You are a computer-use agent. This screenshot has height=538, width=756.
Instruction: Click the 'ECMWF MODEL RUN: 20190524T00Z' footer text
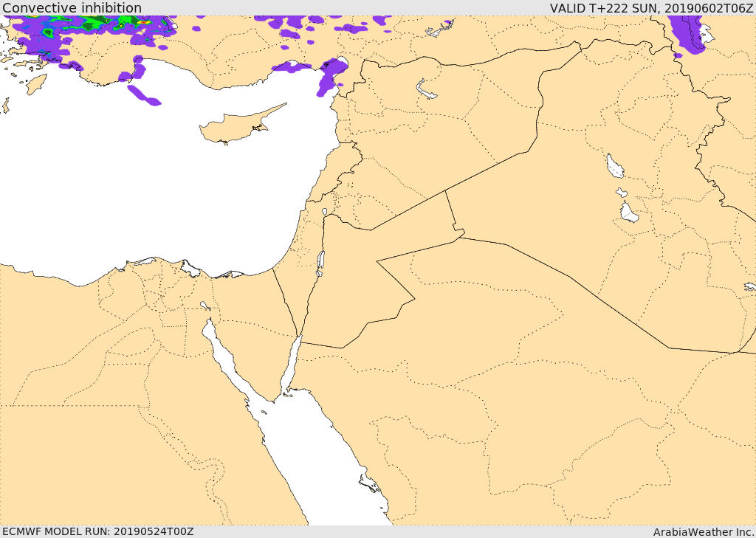(x=98, y=531)
